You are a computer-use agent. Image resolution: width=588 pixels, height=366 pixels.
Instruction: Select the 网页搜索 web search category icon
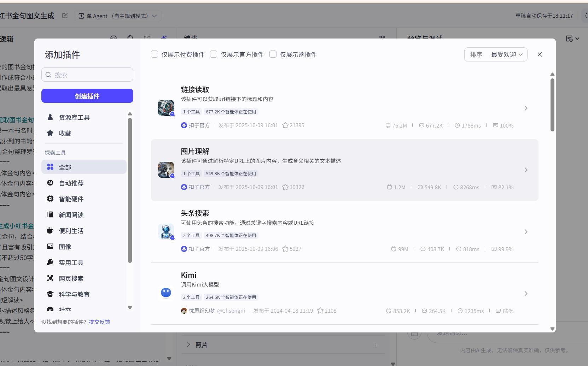50,278
